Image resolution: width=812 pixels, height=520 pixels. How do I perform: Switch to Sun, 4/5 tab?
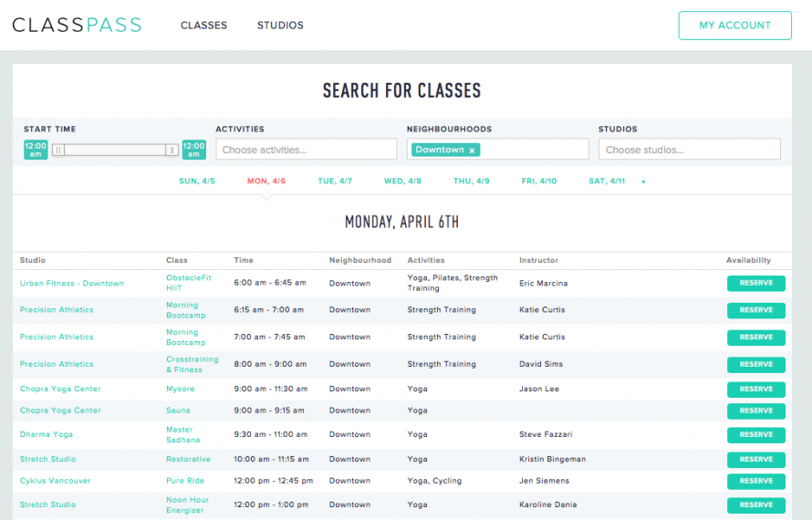(x=197, y=181)
